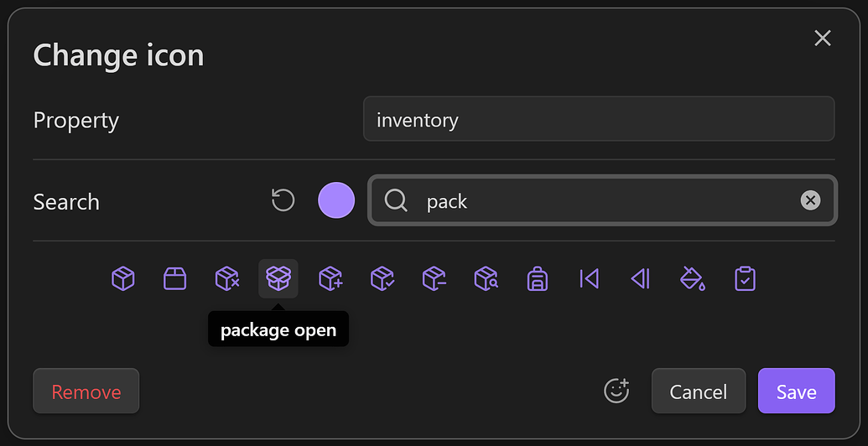Click the Property input field with inventory

pyautogui.click(x=599, y=119)
